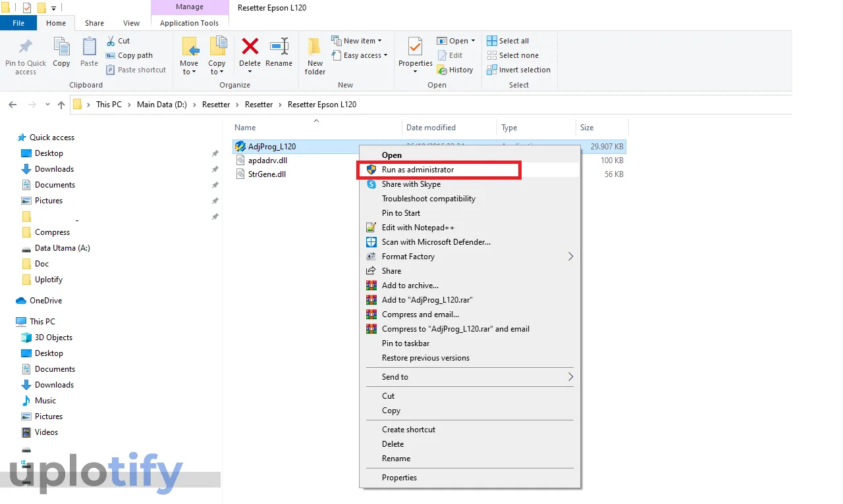Screen dimensions: 843x504
Task: Expand the Format Factory submenu
Action: [x=470, y=257]
